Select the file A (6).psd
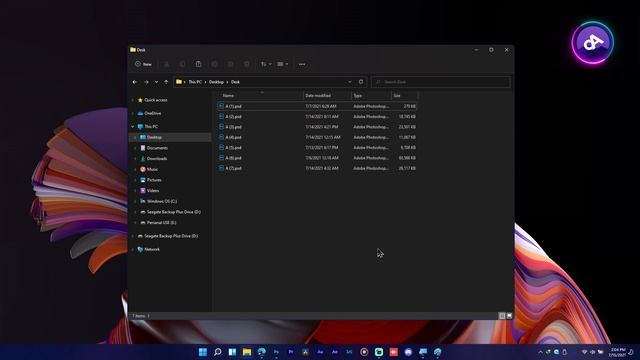640x360 pixels. tap(317, 158)
